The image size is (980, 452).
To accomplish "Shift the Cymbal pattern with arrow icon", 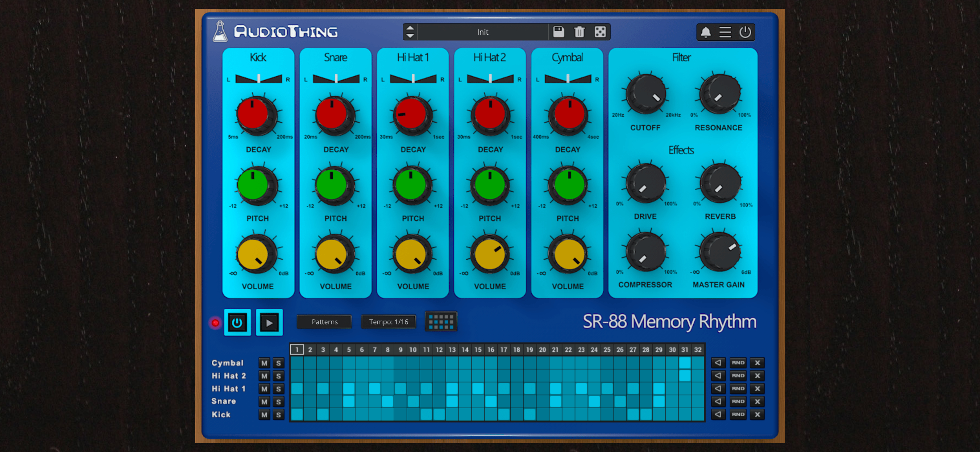I will tap(718, 363).
